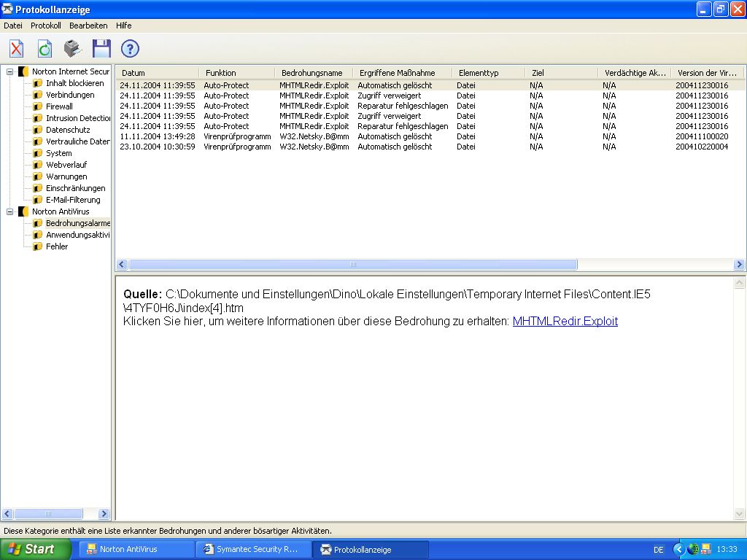Screen dimensions: 747x560
Task: Select the Vertrauliche Daten log category
Action: click(77, 141)
